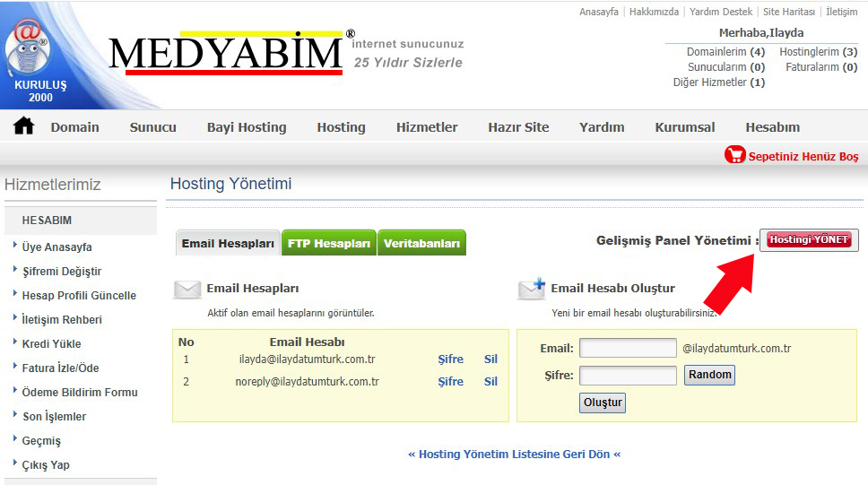Image resolution: width=868 pixels, height=485 pixels.
Task: Open Faturalarım (0)
Action: click(821, 67)
